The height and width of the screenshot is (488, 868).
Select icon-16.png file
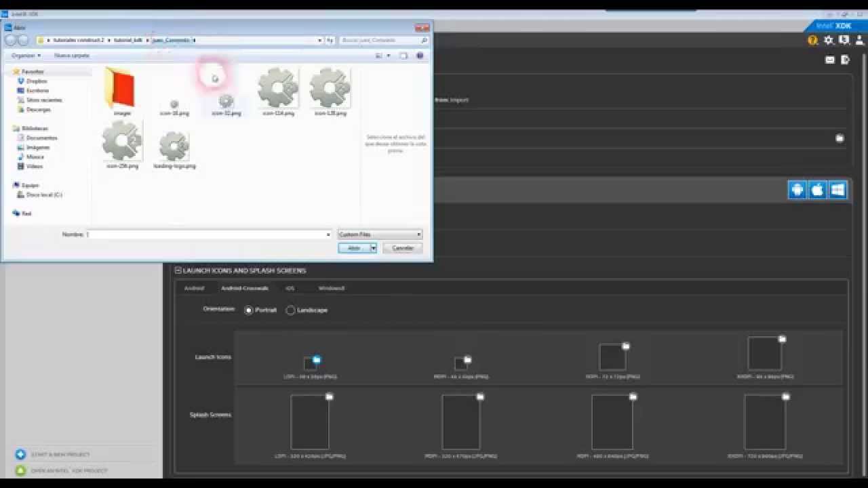[x=174, y=107]
